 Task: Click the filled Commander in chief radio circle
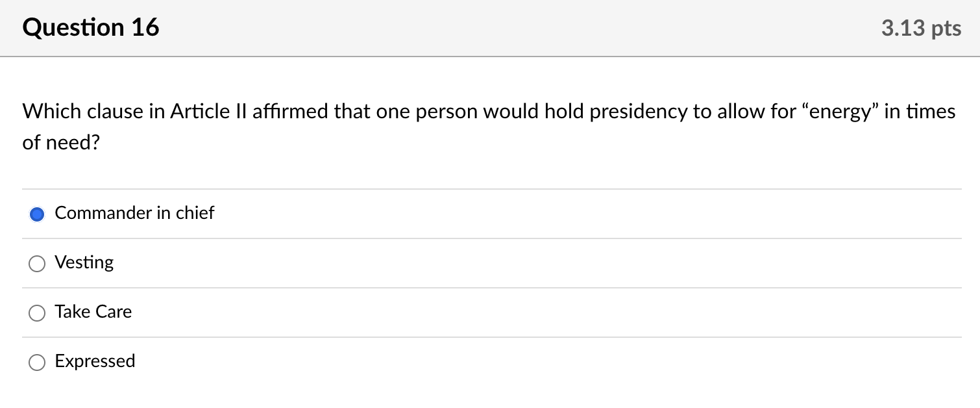(x=37, y=213)
